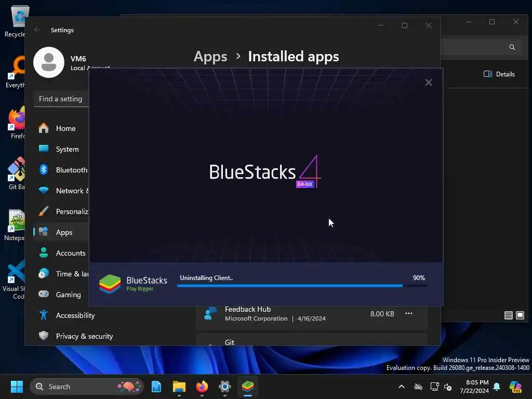The width and height of the screenshot is (532, 399).
Task: Open Copilot preview from taskbar
Action: tap(515, 387)
